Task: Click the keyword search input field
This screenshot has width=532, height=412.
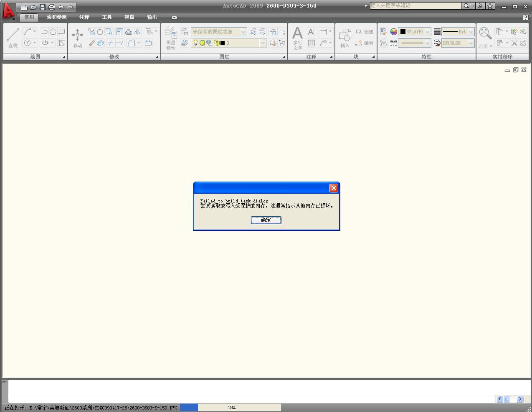Action: (x=415, y=6)
